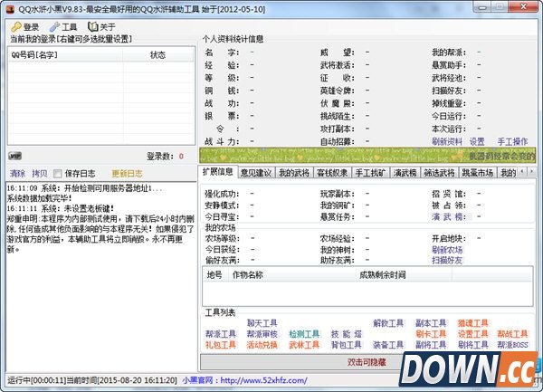Viewport: 543px width, 392px height.
Task: Click the log line 系统数据加载完毕
Action: pos(39,198)
